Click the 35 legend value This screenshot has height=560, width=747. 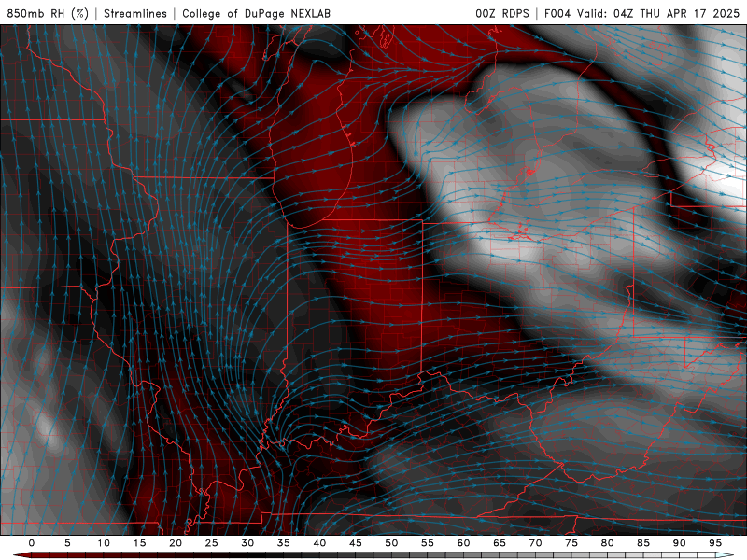pyautogui.click(x=284, y=543)
